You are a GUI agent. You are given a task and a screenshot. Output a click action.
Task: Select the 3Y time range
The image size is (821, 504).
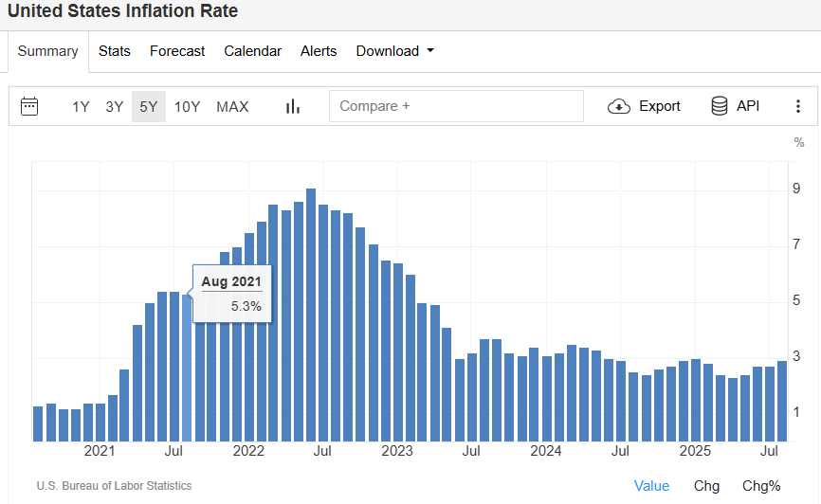(x=115, y=106)
